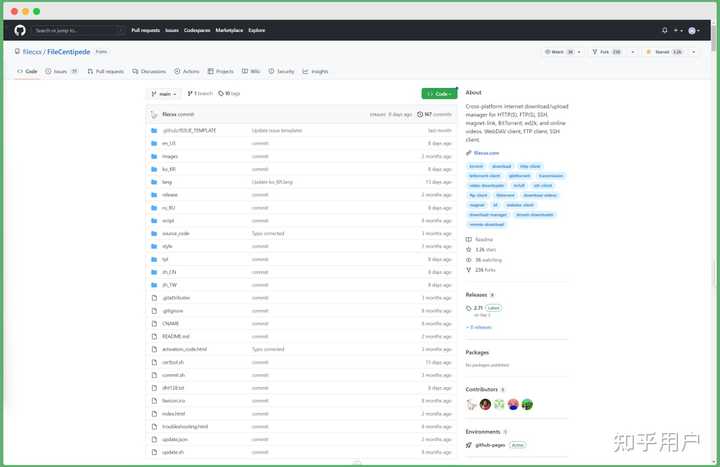Screen dimensions: 720x467
Task: Open the green Code dropdown button
Action: point(439,94)
